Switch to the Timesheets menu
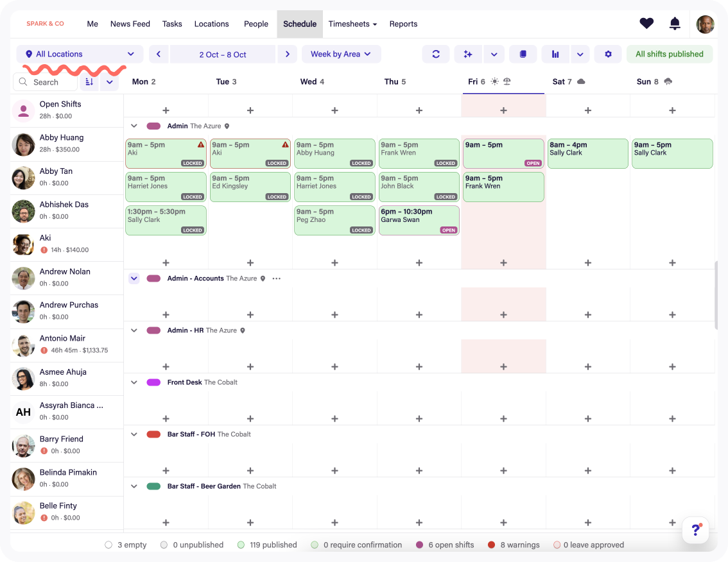728x562 pixels. pyautogui.click(x=352, y=24)
